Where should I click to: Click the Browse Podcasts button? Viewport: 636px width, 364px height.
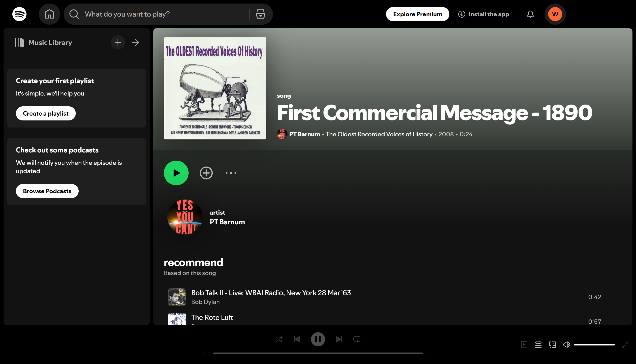click(x=47, y=191)
